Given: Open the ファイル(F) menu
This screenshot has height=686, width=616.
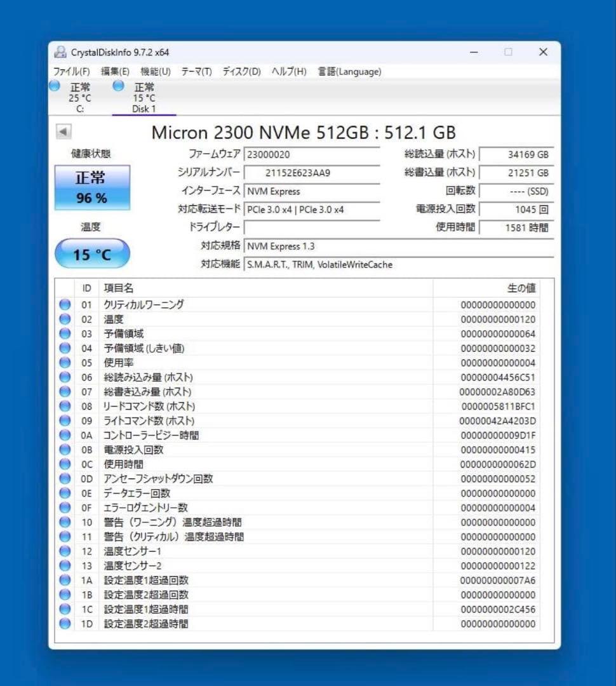Looking at the screenshot, I should pos(71,71).
